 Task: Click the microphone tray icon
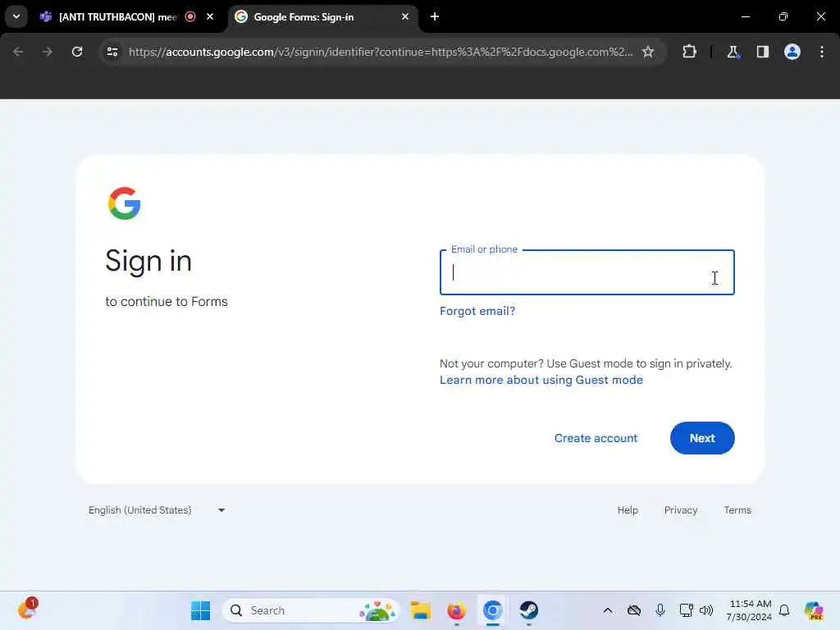pos(660,610)
